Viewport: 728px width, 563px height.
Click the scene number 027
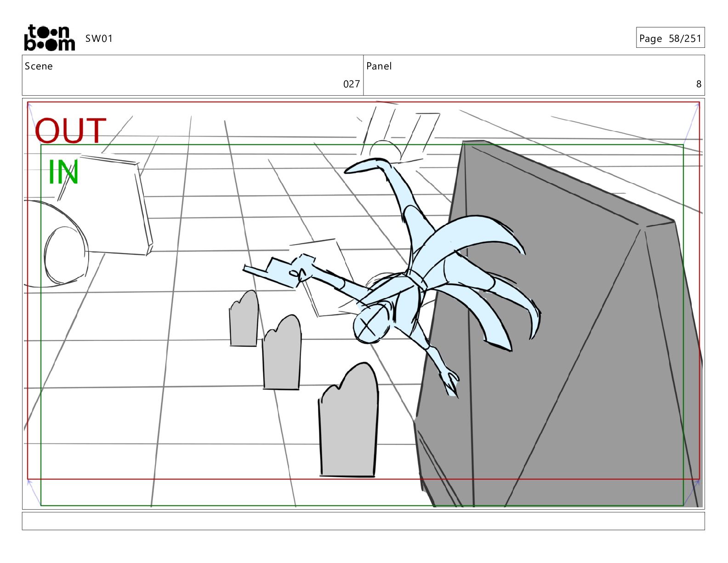coord(352,84)
